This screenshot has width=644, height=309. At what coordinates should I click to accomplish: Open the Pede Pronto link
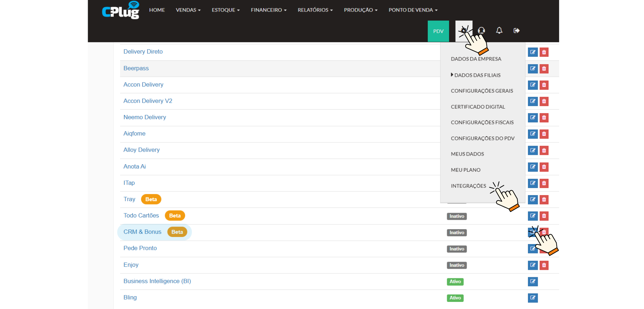click(140, 248)
